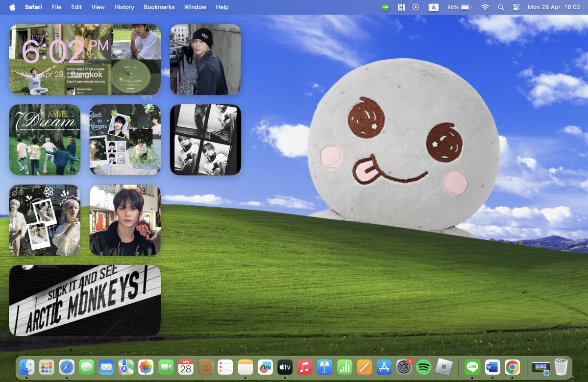Click the 7 Dream photo widget
The width and height of the screenshot is (588, 382).
pos(45,140)
